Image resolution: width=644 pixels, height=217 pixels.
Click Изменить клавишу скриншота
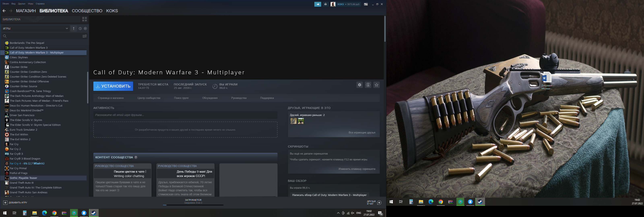click(357, 169)
